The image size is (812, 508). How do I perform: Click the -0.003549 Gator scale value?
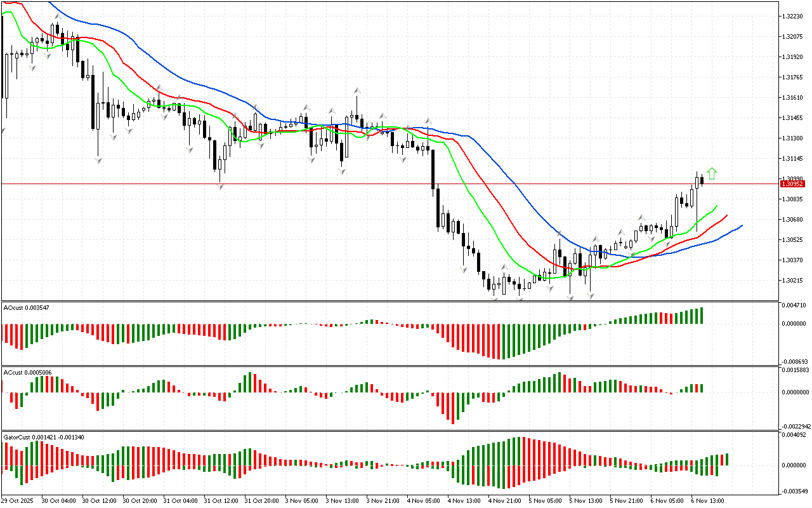click(796, 491)
